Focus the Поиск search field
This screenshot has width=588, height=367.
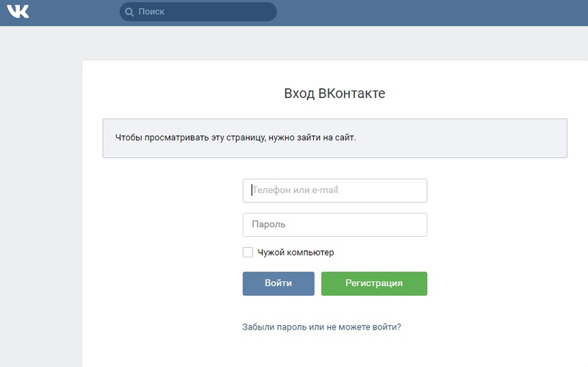[206, 13]
